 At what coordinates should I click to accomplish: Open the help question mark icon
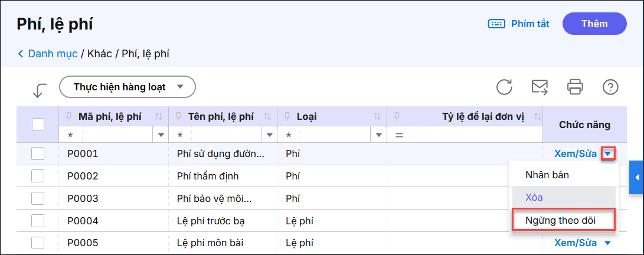pos(610,87)
